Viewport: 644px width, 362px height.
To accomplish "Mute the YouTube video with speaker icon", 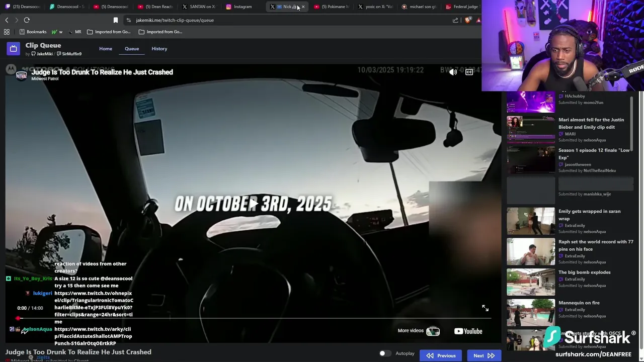I will pos(453,72).
